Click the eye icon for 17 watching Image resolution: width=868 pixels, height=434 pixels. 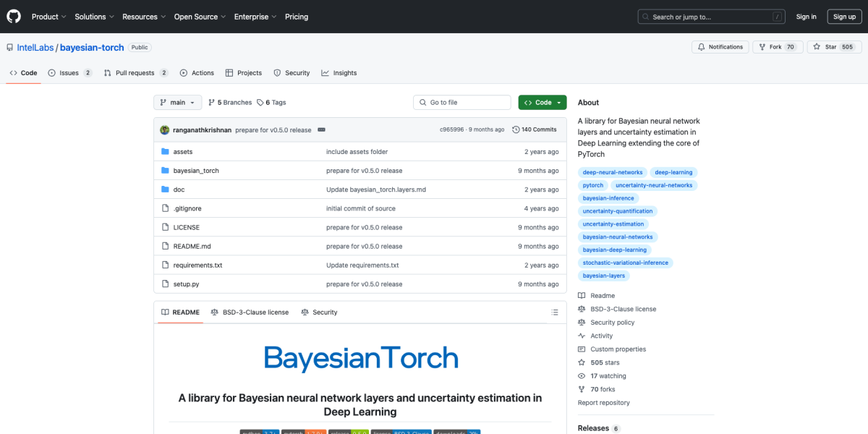581,375
